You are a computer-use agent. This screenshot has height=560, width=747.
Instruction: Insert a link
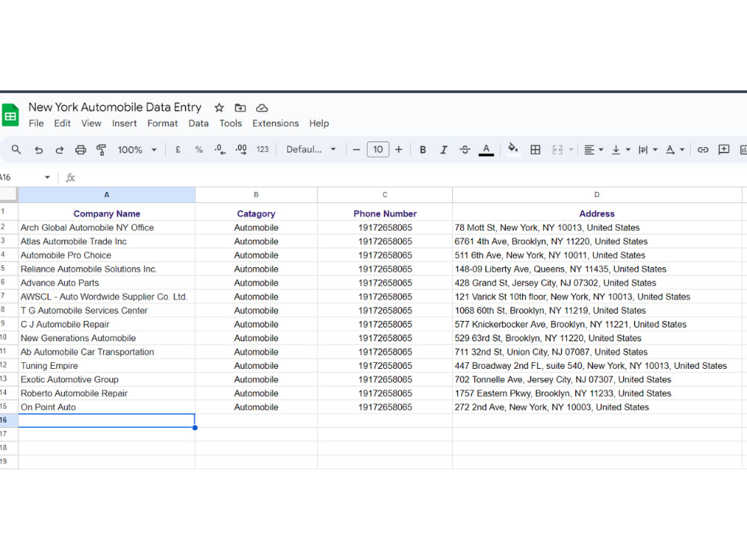tap(702, 149)
